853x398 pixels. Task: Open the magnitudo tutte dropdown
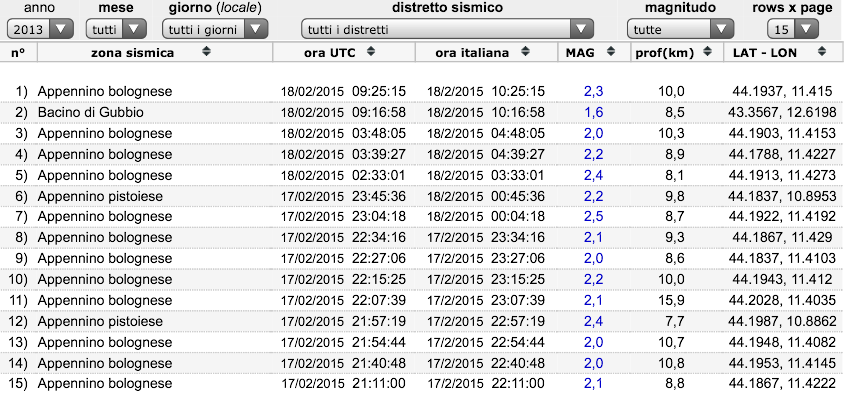pyautogui.click(x=680, y=29)
